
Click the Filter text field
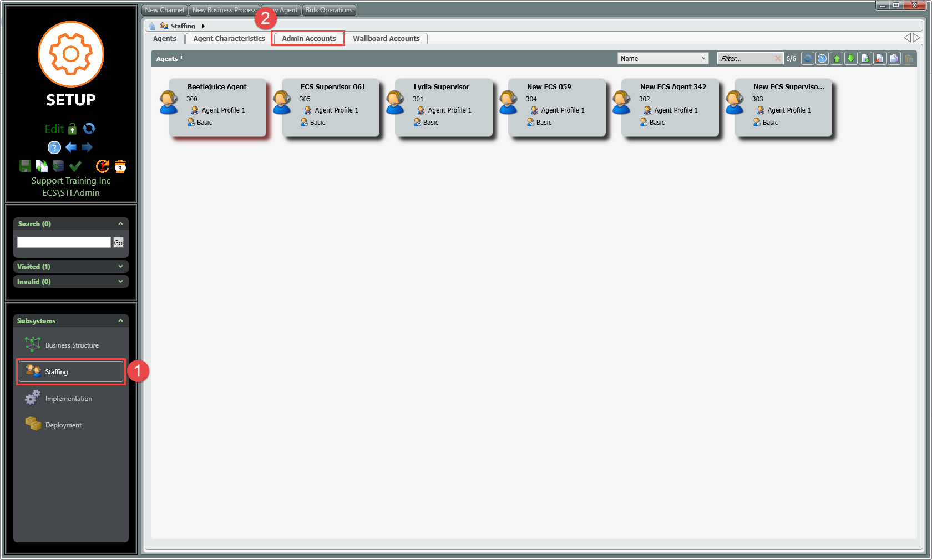click(x=745, y=59)
